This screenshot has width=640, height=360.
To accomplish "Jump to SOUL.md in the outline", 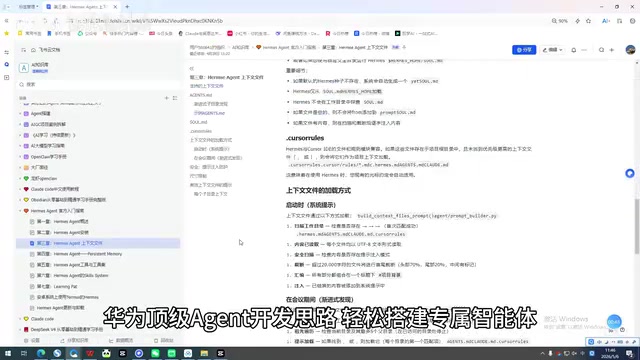I will [198, 122].
